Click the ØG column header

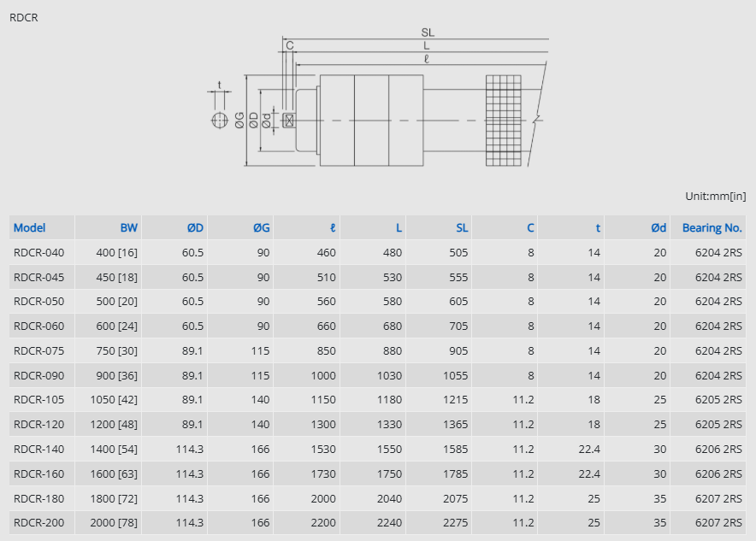(x=261, y=227)
